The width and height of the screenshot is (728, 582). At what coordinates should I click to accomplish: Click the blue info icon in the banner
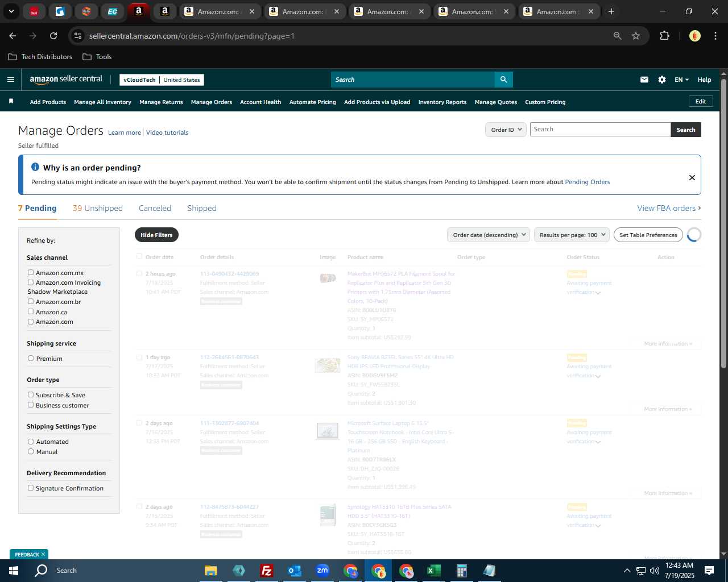(x=35, y=167)
